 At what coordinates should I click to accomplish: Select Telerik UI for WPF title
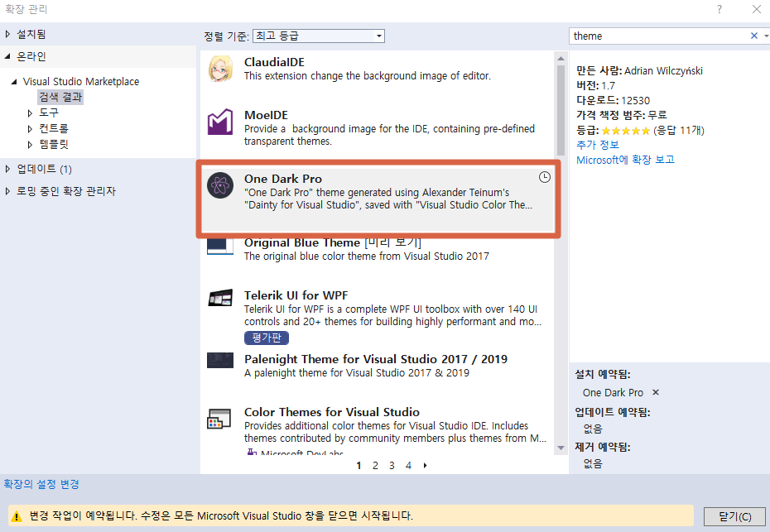point(296,295)
